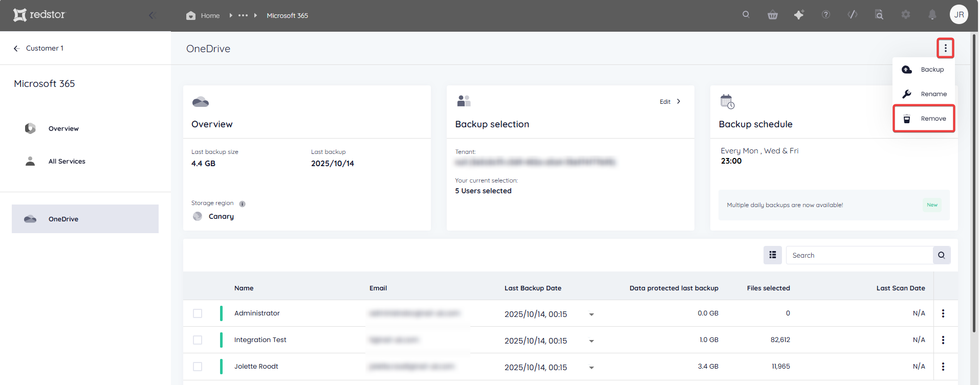Click the storage region info icon

point(243,204)
